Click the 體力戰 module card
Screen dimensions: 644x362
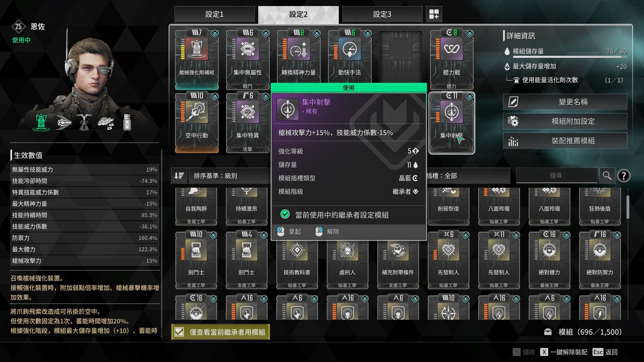point(451,59)
